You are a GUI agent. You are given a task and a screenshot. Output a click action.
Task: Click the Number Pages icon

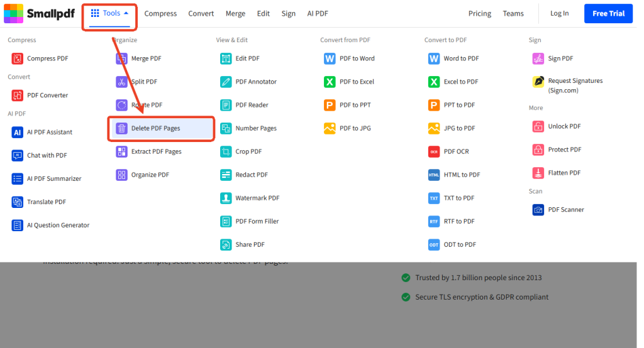tap(226, 128)
